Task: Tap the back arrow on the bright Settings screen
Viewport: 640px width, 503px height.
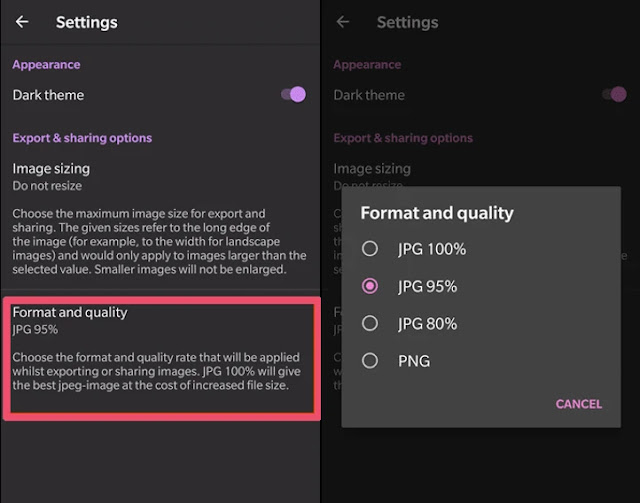Action: click(x=22, y=22)
